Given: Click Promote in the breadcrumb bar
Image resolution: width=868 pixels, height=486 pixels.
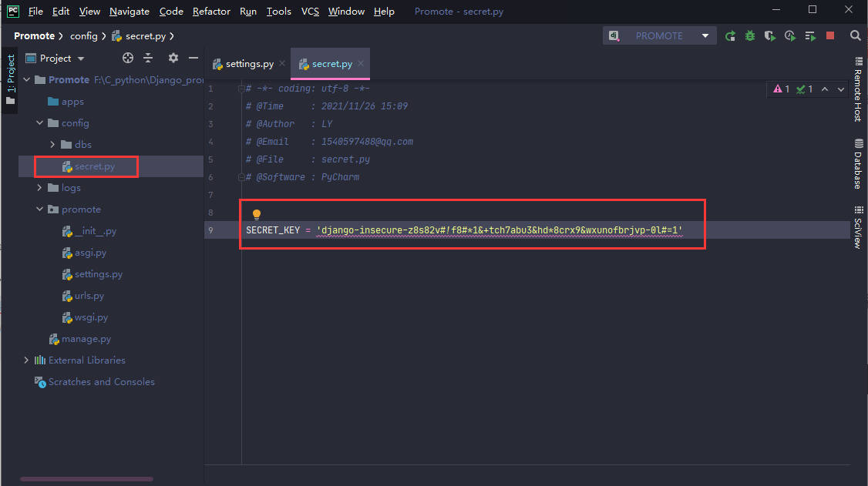Looking at the screenshot, I should click(35, 36).
